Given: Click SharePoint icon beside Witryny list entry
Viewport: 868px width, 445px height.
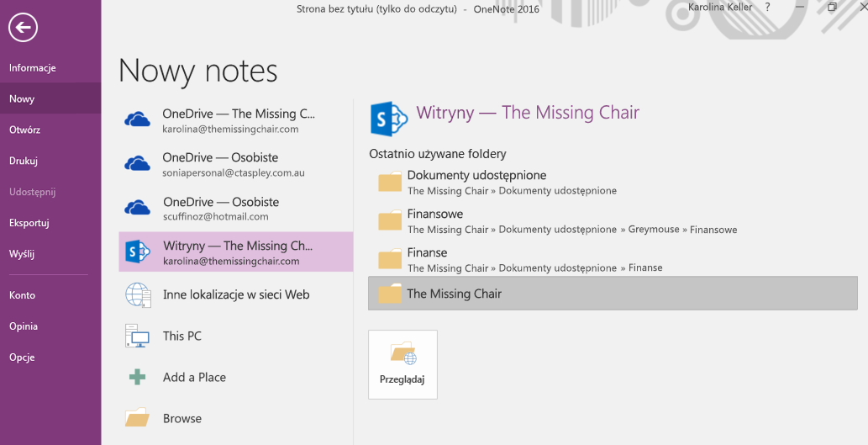Looking at the screenshot, I should tap(138, 252).
